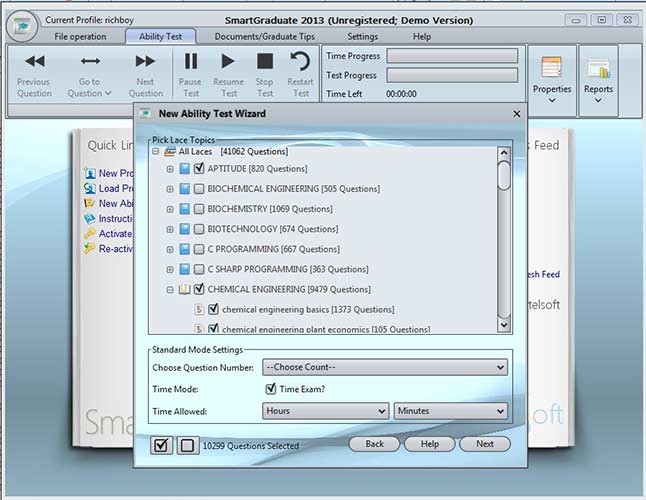646x500 pixels.
Task: Click the CHEMICAL ENGINEERING open book icon
Action: (x=185, y=290)
